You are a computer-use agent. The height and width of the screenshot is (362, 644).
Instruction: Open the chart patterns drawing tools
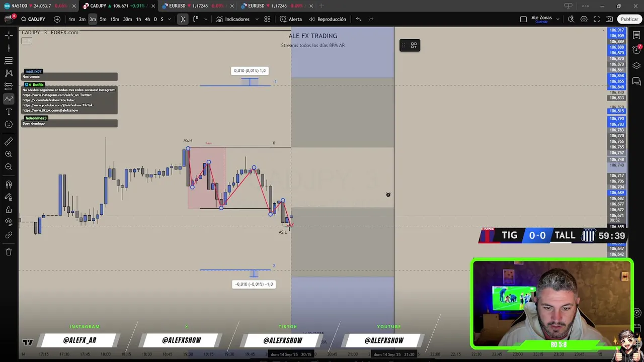(x=9, y=73)
